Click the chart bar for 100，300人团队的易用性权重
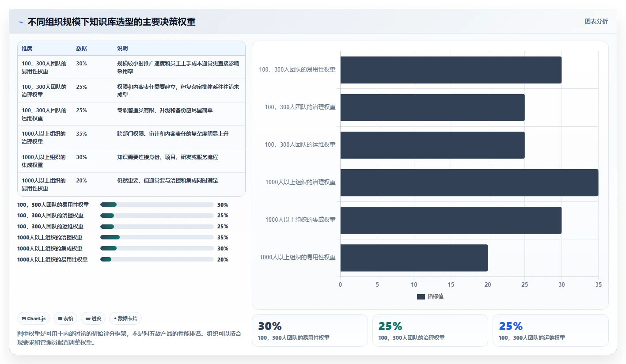Viewport: 626px width, 364px height. [451, 70]
